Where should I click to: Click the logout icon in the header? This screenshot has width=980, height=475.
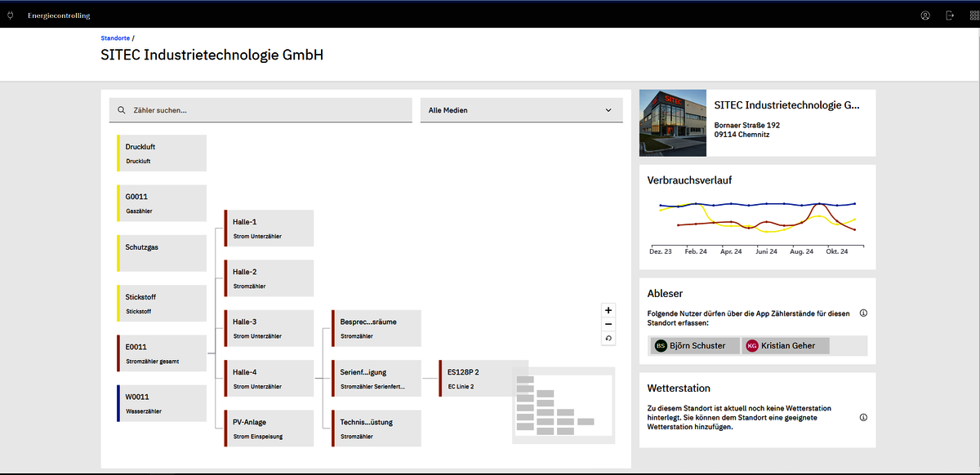[950, 16]
